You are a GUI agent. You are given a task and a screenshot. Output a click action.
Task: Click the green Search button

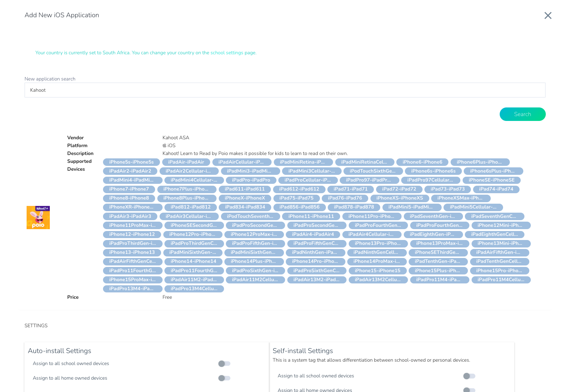[x=522, y=114]
